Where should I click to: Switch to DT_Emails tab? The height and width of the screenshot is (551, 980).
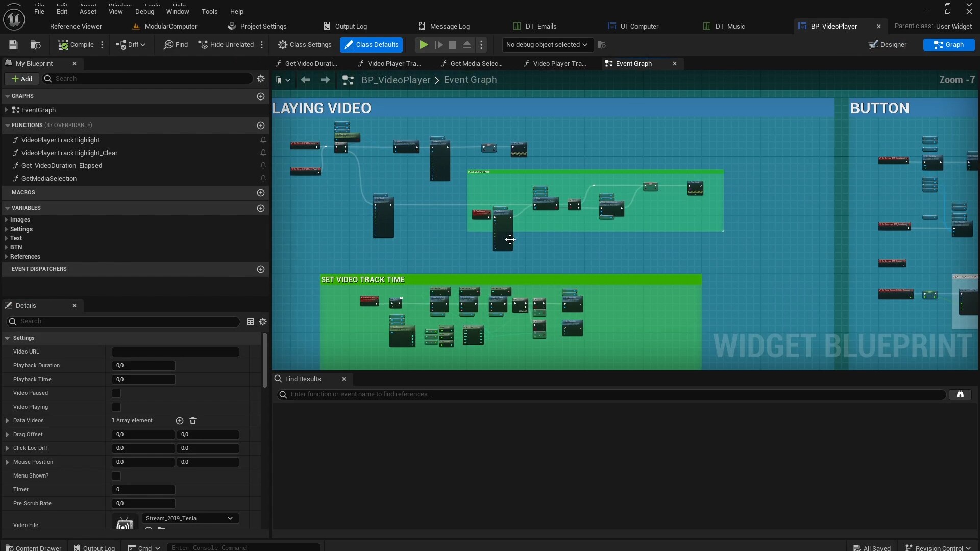coord(540,27)
